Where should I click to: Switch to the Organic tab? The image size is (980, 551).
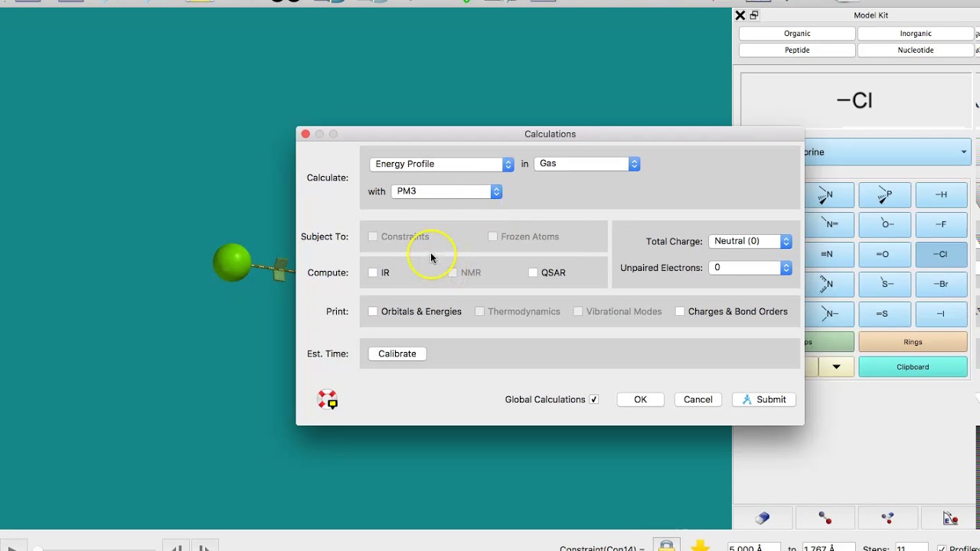point(797,34)
